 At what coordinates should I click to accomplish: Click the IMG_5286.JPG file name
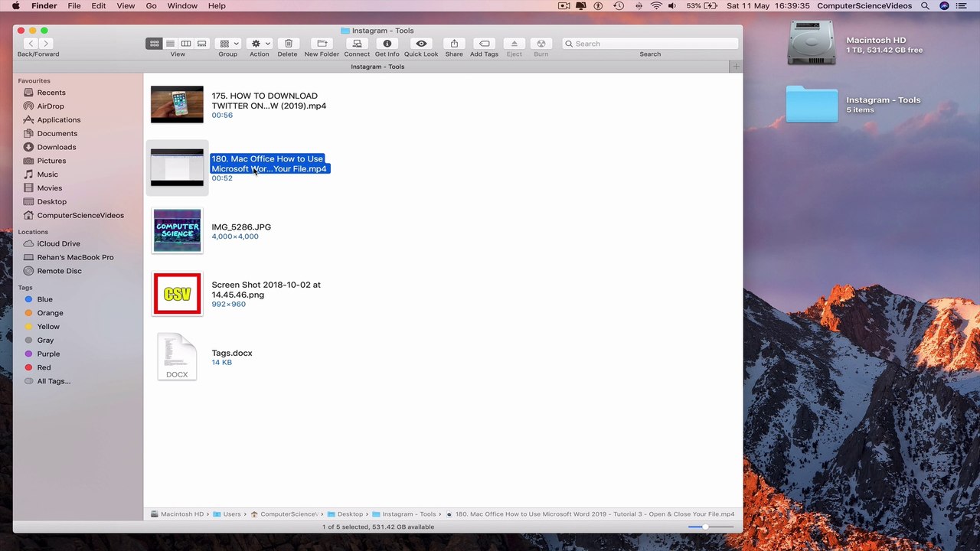click(x=241, y=227)
